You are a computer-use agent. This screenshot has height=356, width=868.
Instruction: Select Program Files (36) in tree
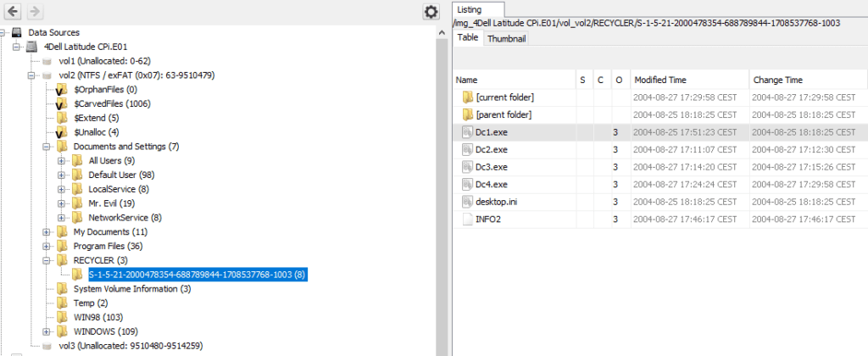[108, 246]
